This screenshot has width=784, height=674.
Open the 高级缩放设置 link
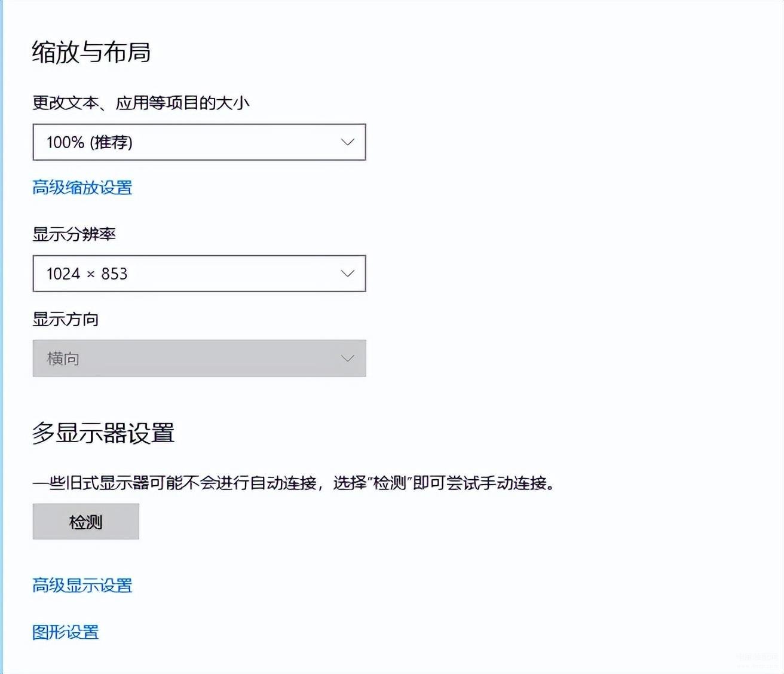[x=82, y=188]
